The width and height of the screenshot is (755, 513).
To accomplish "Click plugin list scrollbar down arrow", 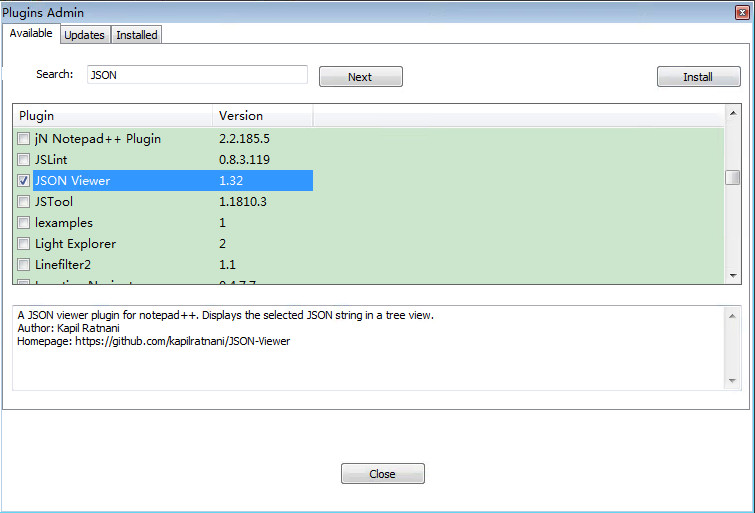I will (x=733, y=276).
